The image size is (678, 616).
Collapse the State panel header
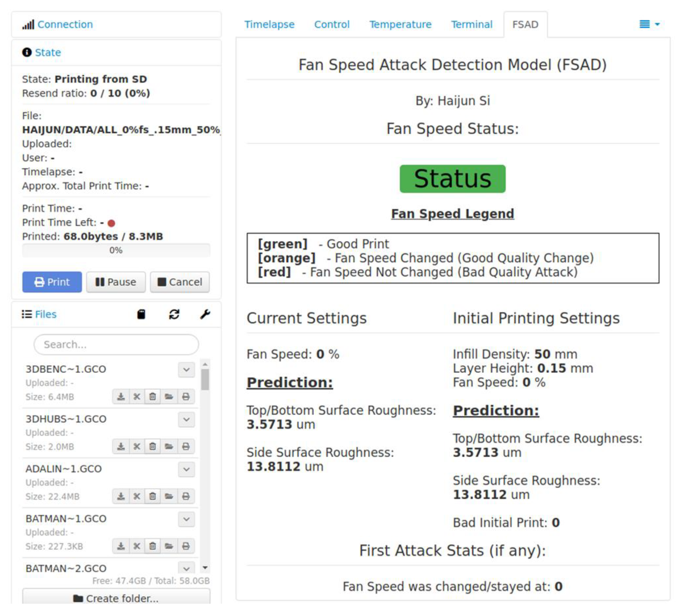tap(48, 52)
